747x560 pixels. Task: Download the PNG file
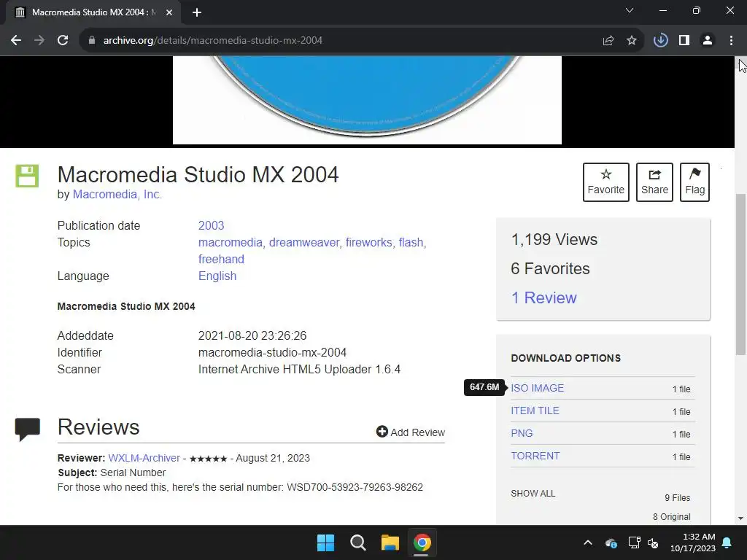coord(522,433)
